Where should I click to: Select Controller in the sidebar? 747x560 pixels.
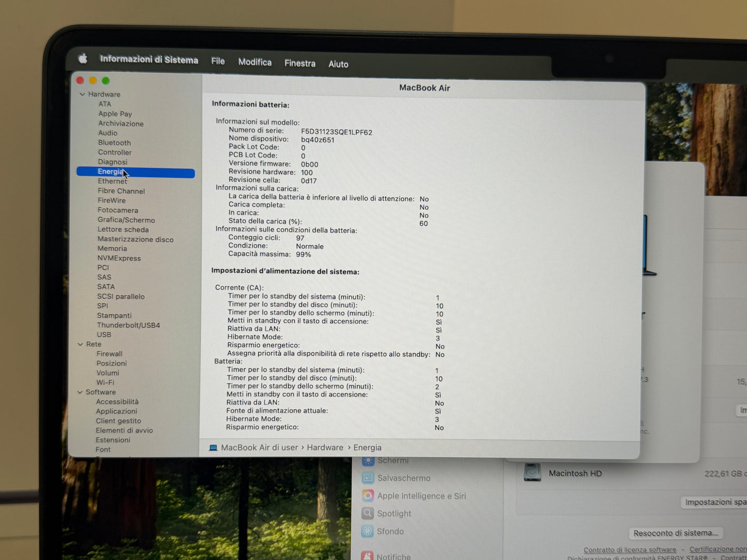tap(115, 152)
